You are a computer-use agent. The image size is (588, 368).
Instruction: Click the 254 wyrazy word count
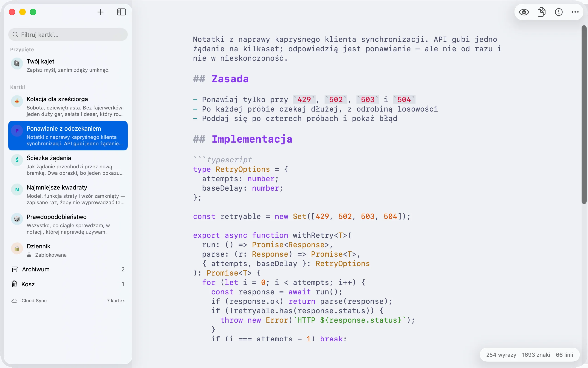click(501, 355)
